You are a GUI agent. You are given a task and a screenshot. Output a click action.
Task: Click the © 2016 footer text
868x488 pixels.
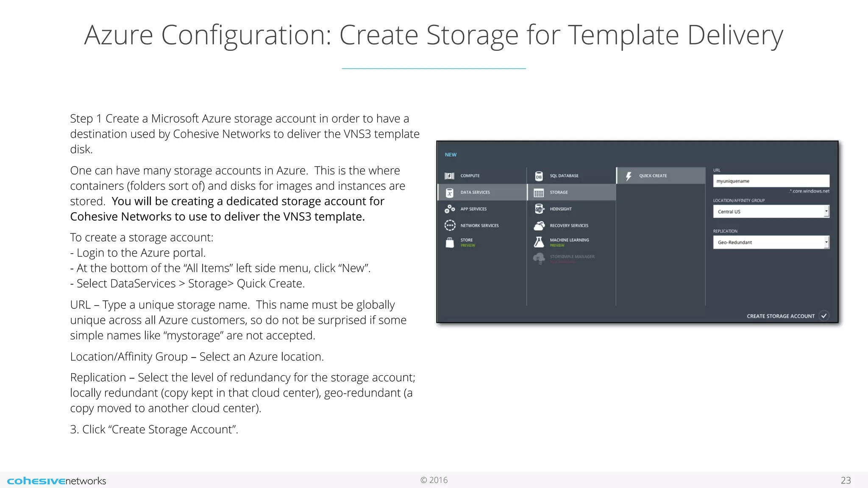pos(434,480)
